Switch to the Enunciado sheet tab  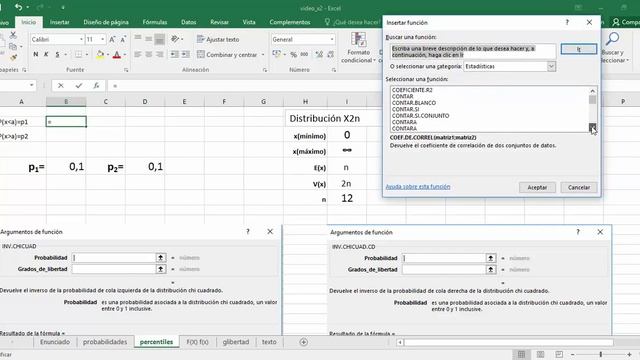click(x=55, y=342)
